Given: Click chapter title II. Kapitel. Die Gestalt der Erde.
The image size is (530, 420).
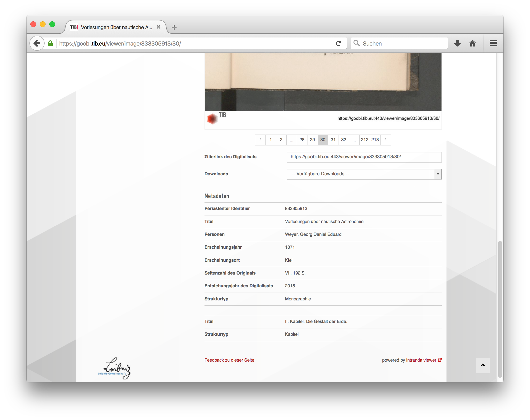Looking at the screenshot, I should tap(316, 321).
